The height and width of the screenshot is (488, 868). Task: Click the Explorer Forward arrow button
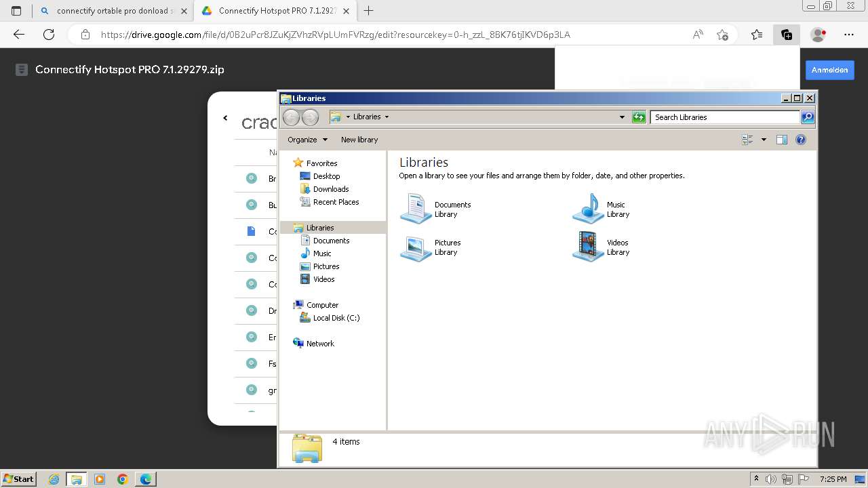[x=310, y=117]
